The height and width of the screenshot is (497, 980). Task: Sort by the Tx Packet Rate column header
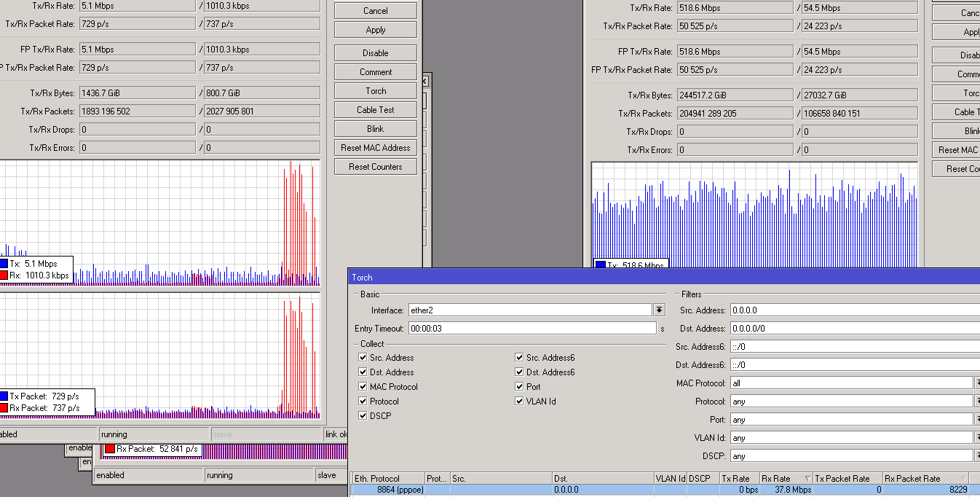(848, 479)
